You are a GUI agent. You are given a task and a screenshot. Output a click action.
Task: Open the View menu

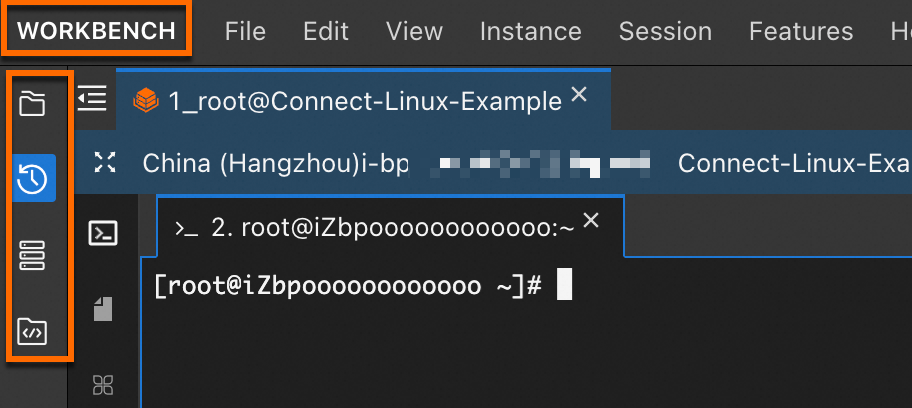coord(414,31)
